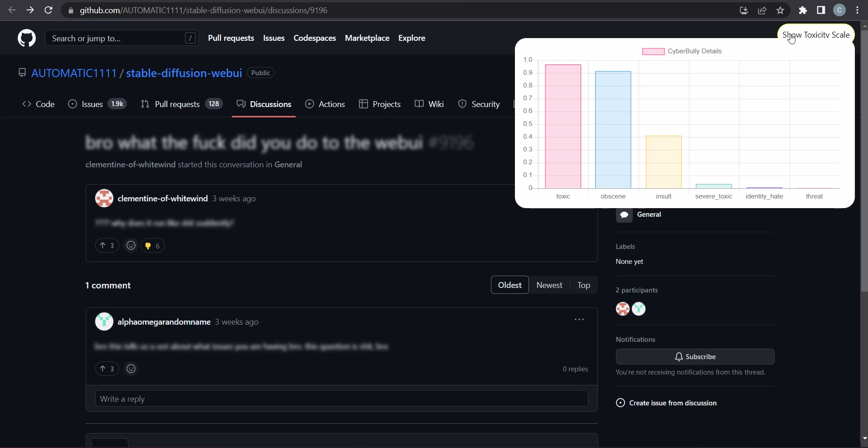
Task: Open the Code tab
Action: click(39, 104)
